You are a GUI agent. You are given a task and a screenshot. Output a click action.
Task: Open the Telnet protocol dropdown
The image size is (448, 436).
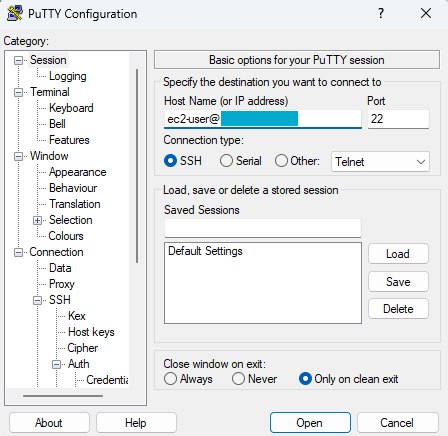tap(380, 162)
